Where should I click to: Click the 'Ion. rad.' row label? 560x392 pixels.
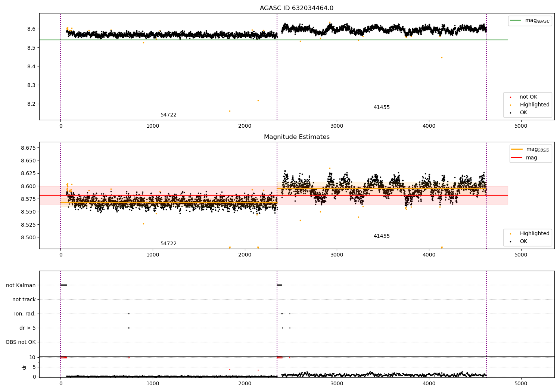click(x=25, y=314)
